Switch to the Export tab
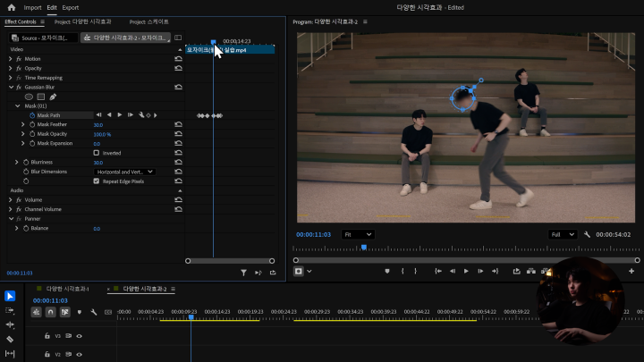644x362 pixels. click(x=70, y=7)
